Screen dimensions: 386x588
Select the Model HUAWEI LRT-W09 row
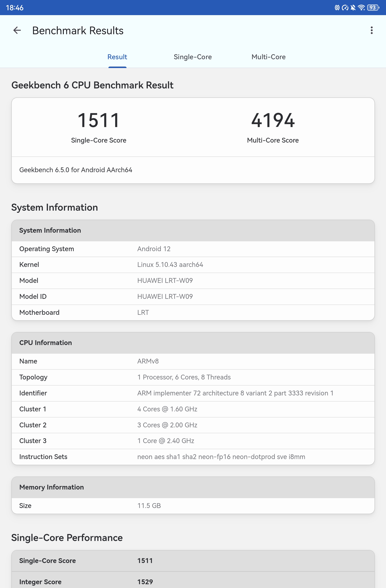[193, 281]
